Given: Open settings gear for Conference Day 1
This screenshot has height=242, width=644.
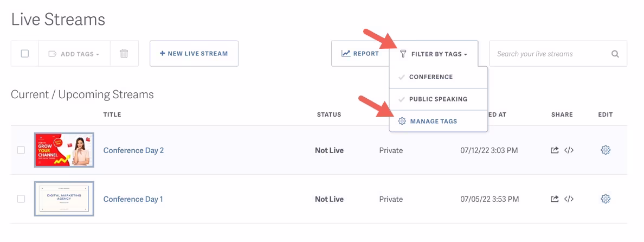Looking at the screenshot, I should [606, 199].
